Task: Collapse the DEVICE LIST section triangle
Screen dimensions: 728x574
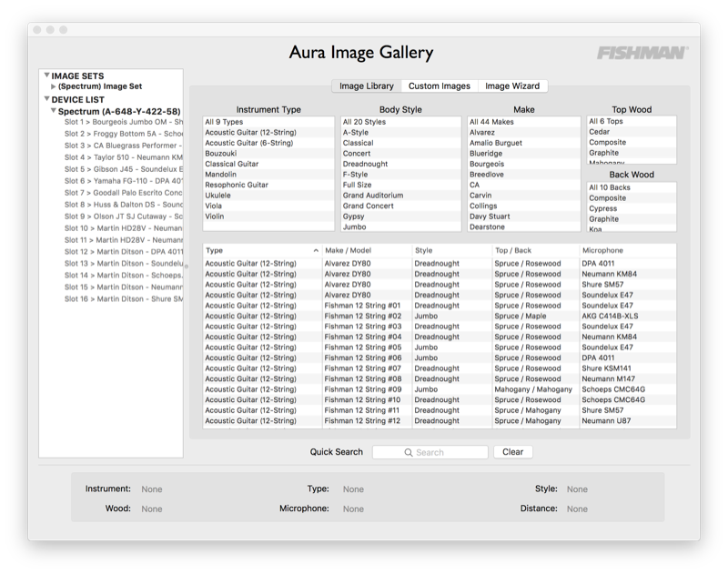Action: 46,99
